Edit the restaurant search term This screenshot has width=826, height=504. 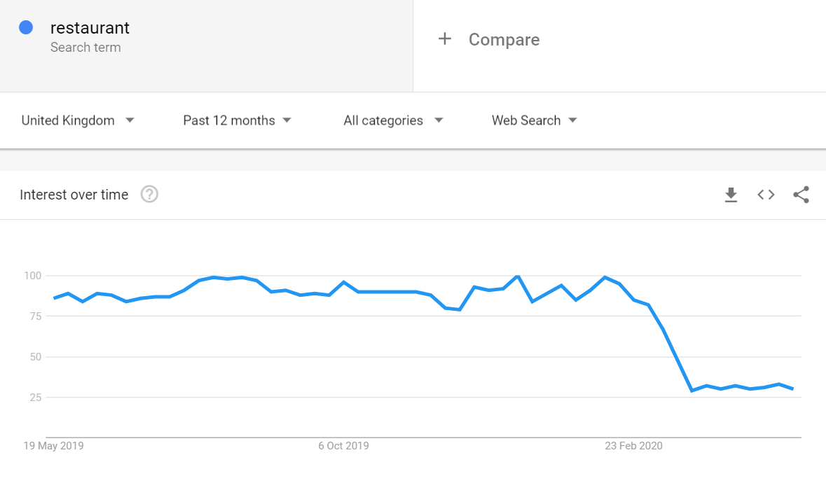pyautogui.click(x=90, y=28)
